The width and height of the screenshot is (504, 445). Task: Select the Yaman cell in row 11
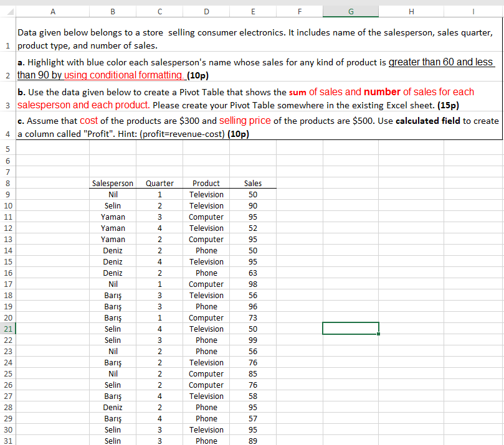[112, 217]
